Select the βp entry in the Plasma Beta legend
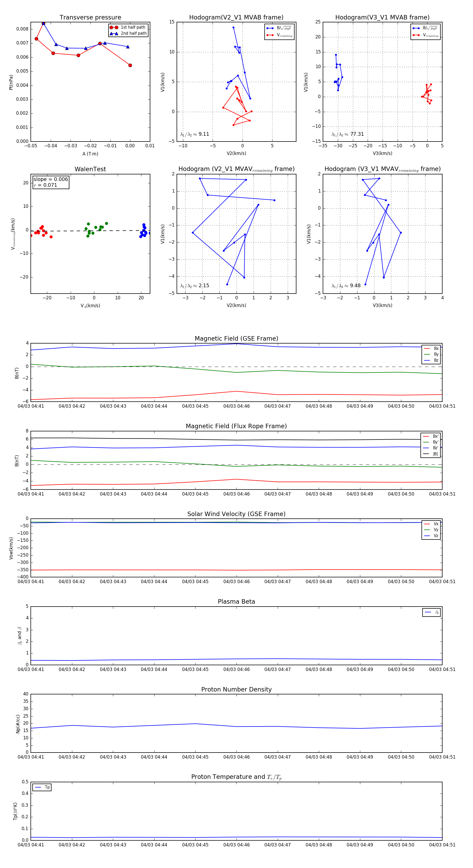 (432, 612)
